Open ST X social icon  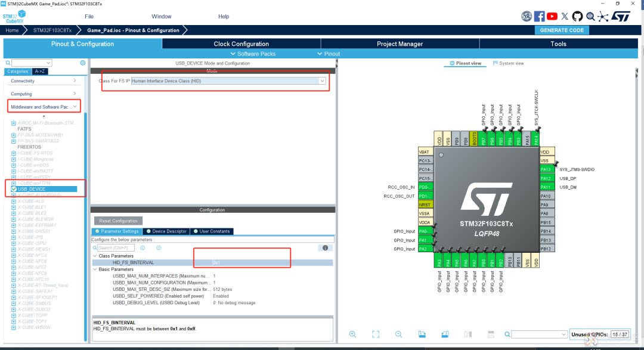(565, 17)
